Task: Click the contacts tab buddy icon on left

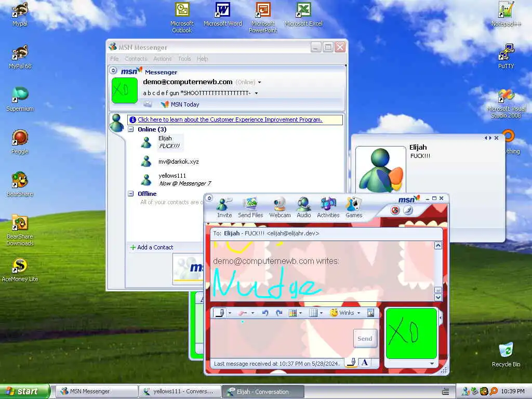Action: [117, 123]
